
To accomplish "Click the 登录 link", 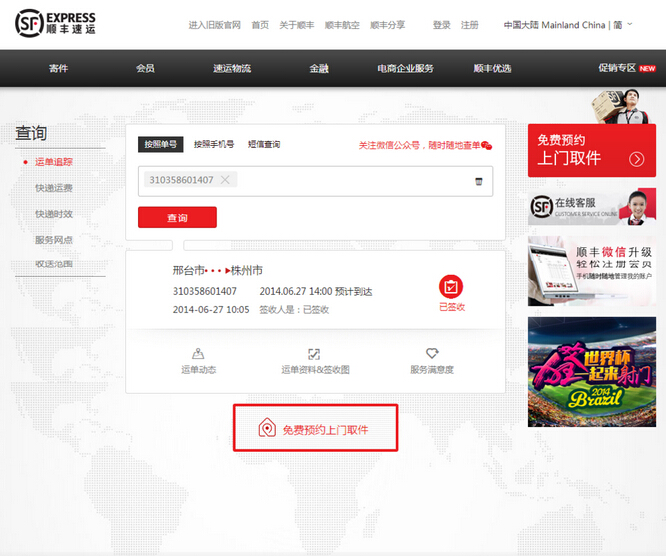I will (442, 25).
